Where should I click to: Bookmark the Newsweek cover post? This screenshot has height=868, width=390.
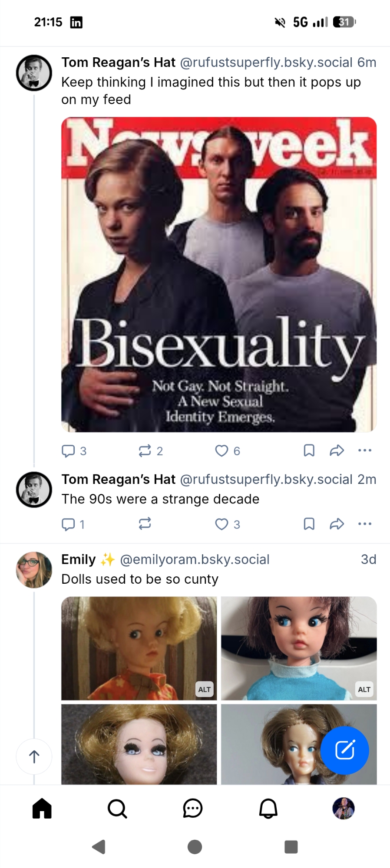tap(309, 450)
